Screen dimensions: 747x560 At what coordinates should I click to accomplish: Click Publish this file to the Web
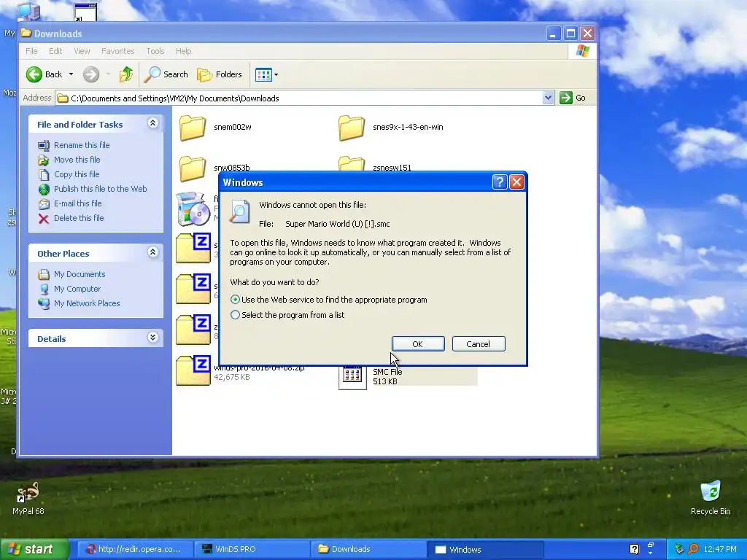[100, 189]
